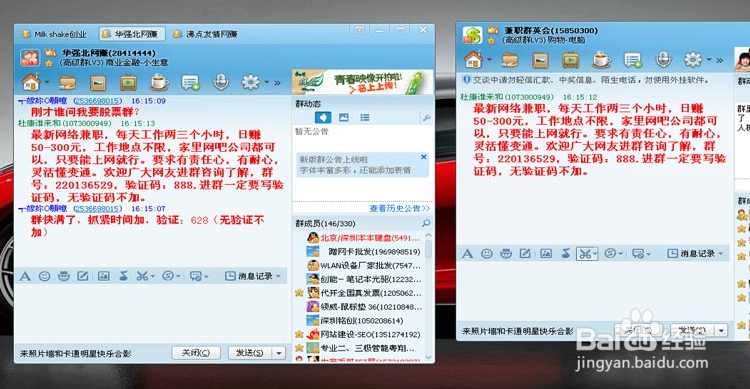The image size is (750, 389).
Task: Send picture icon in 华强北网赚 input toolbar
Action: [x=103, y=276]
